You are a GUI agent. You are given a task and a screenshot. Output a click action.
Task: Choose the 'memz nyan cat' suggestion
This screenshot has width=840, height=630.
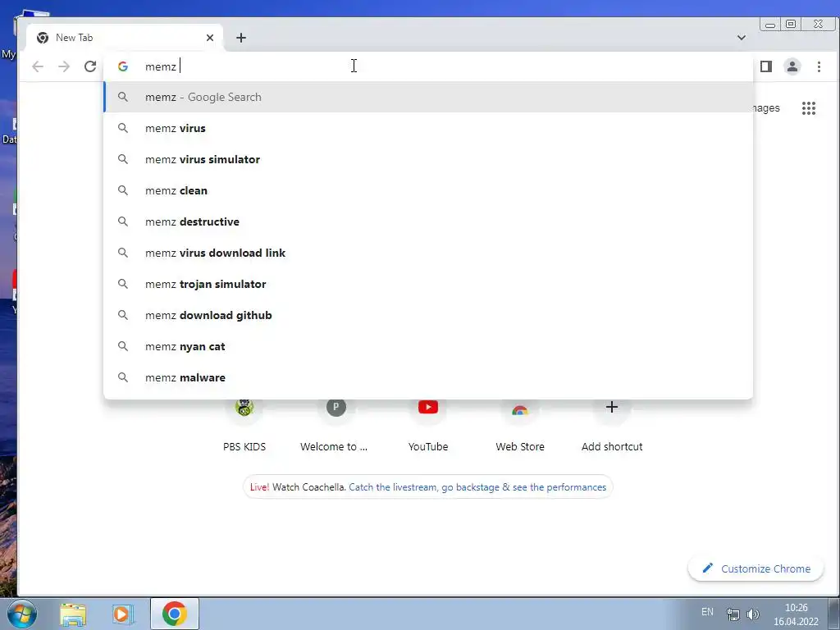click(x=428, y=346)
